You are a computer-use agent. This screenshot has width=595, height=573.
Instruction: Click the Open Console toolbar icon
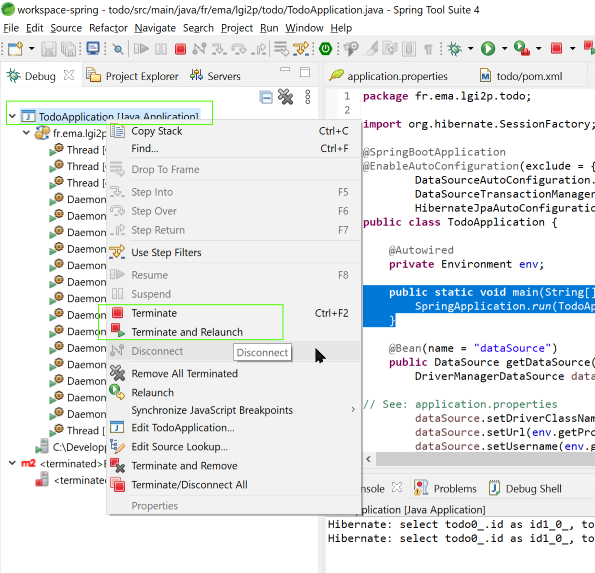coord(93,49)
